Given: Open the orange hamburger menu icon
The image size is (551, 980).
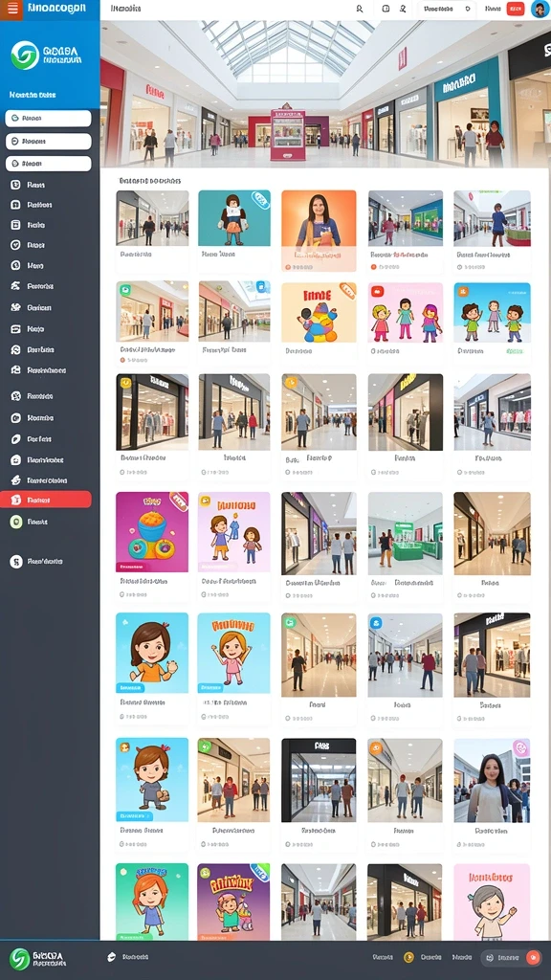Looking at the screenshot, I should (11, 9).
